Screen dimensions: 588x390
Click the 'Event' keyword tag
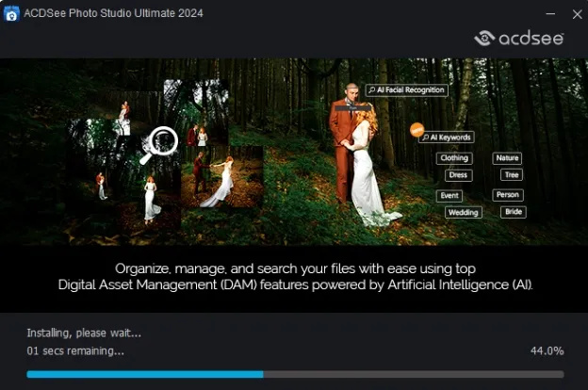(x=449, y=196)
